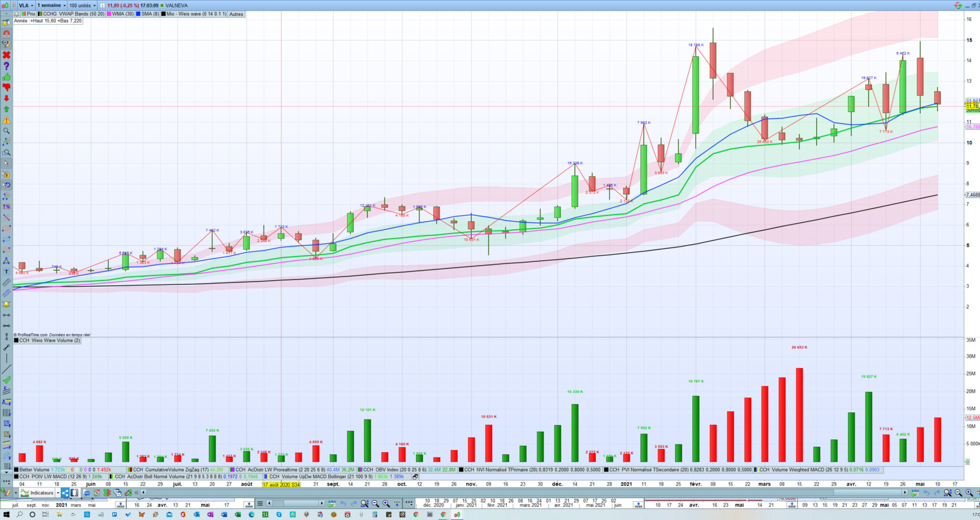Select the green thumbs-up marker
This screenshot has height=520, width=980.
point(6,77)
